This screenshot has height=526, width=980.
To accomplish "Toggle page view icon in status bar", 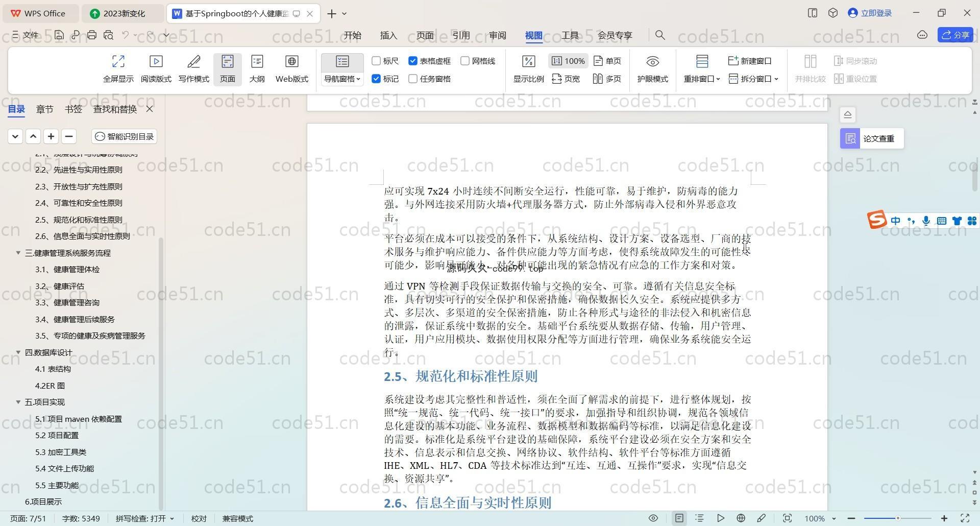I will [679, 518].
